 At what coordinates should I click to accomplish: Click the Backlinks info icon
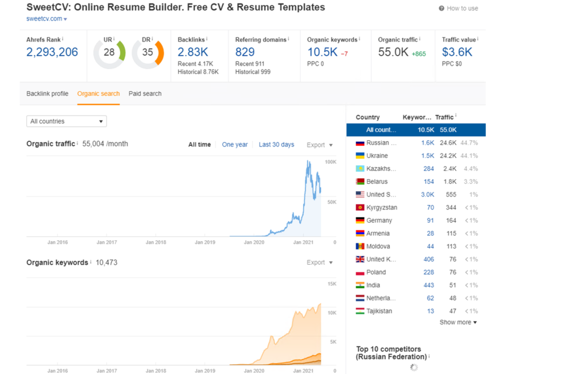[x=207, y=38]
